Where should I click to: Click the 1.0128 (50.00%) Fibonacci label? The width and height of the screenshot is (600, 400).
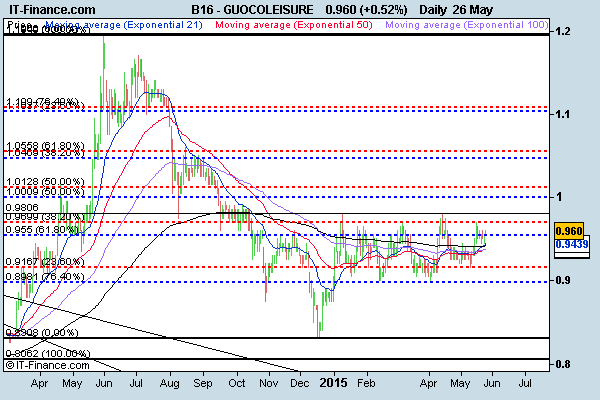[45, 181]
